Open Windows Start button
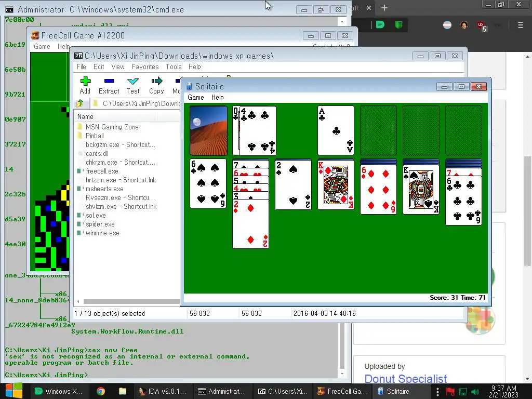The image size is (532, 399). 14,391
